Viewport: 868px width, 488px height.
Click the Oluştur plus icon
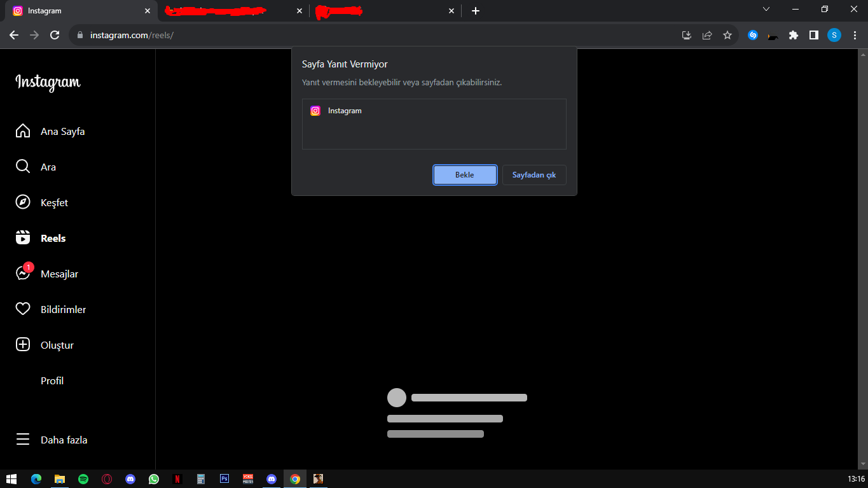pyautogui.click(x=23, y=345)
